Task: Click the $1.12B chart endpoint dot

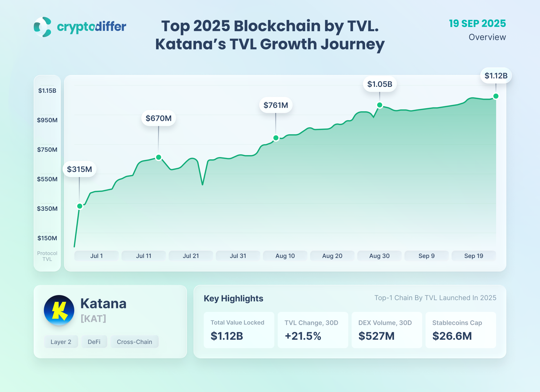Action: (496, 96)
